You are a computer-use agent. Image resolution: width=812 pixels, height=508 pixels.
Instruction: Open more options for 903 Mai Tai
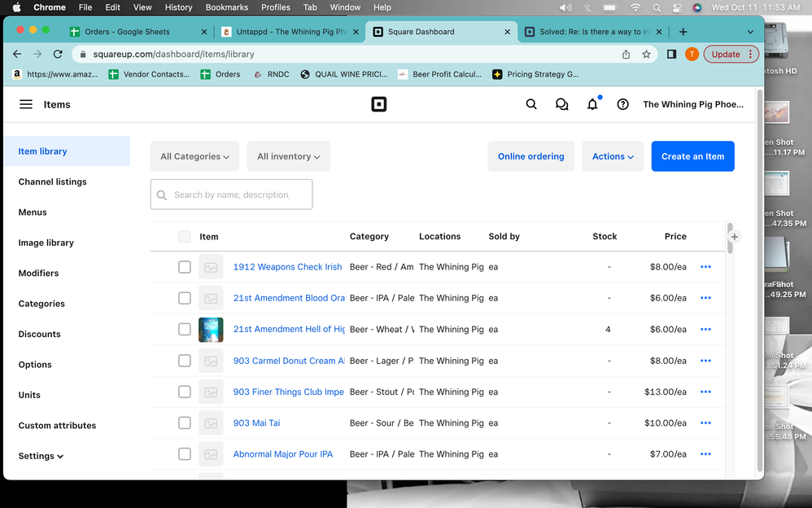(705, 423)
